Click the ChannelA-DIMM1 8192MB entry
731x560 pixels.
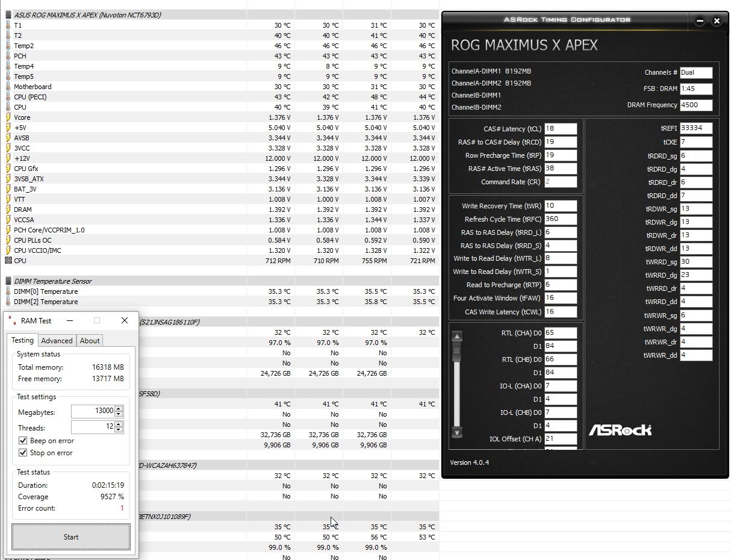(491, 71)
